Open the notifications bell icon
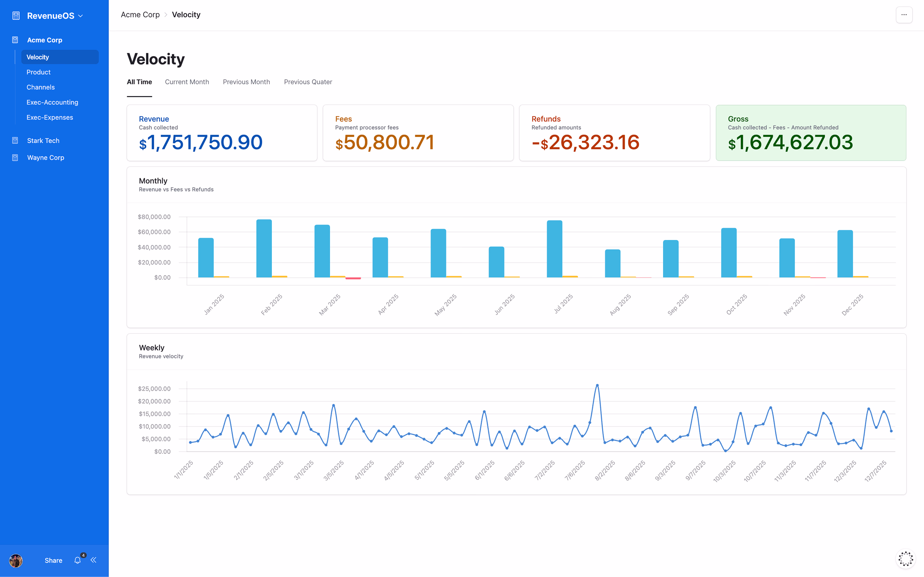Screen dimensions: 924x577 77,560
